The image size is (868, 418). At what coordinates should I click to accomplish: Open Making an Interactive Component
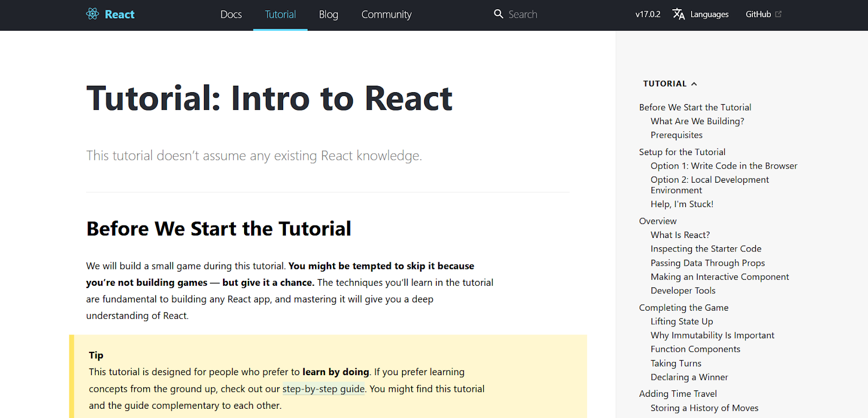click(x=719, y=276)
